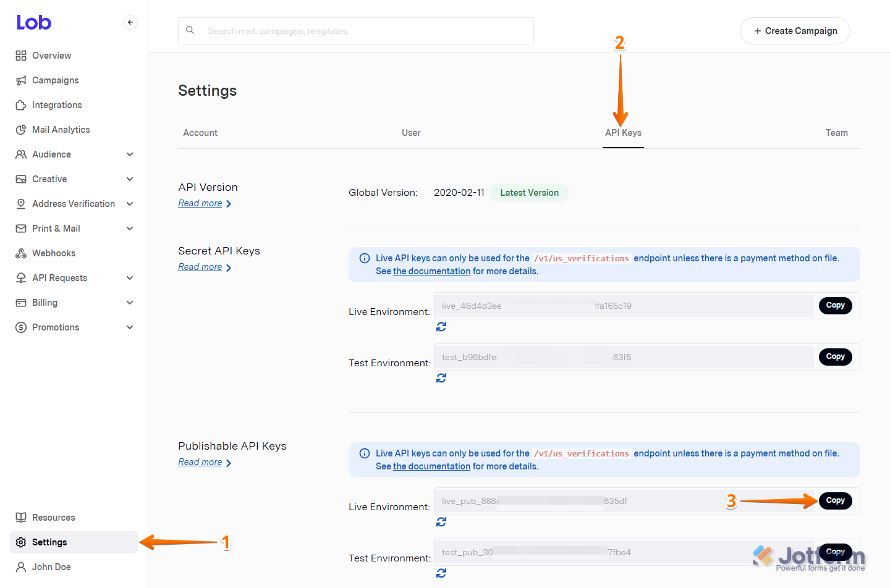Regenerate the Test Environment publishable key

pyautogui.click(x=441, y=573)
